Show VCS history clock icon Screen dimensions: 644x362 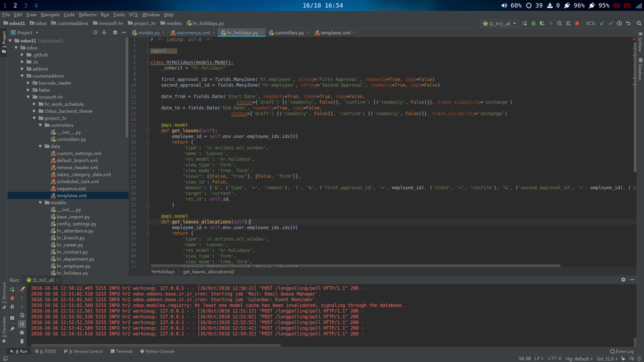[619, 23]
